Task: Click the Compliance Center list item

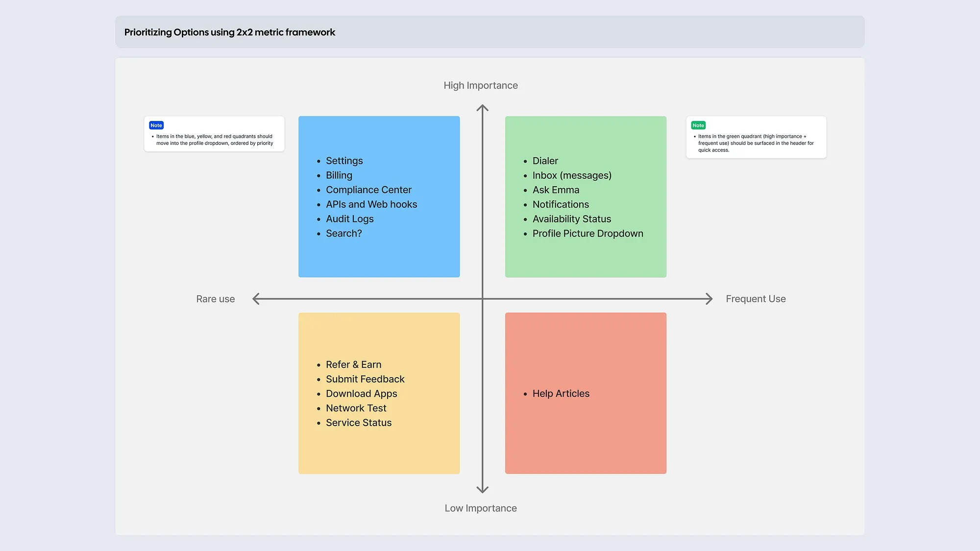Action: (368, 190)
